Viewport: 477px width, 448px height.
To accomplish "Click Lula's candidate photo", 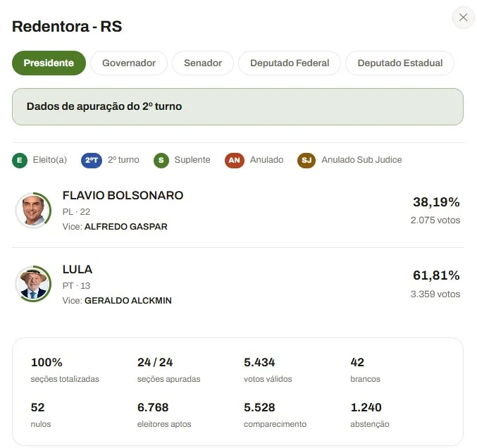I will 33,284.
